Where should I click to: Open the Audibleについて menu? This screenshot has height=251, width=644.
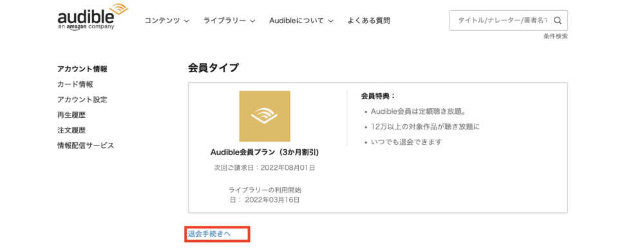[x=296, y=21]
